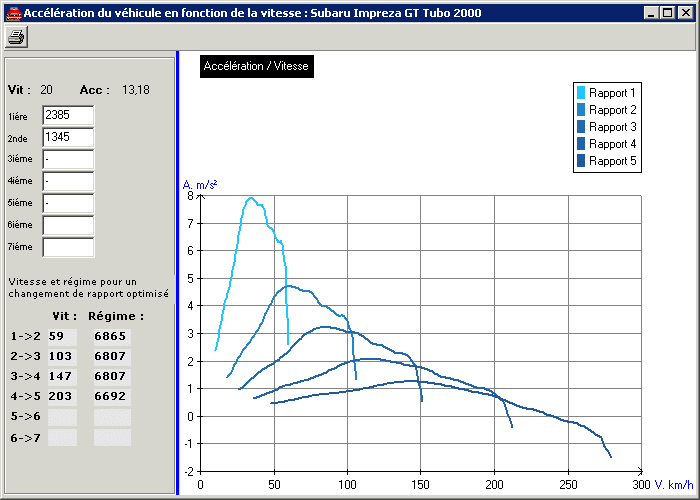Minimize the acceleration chart window
This screenshot has height=500, width=700.
[651, 13]
